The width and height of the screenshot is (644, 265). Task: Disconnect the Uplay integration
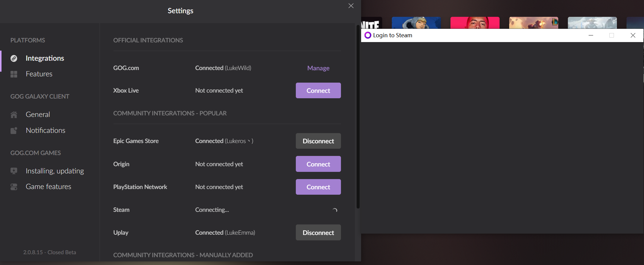tap(318, 233)
